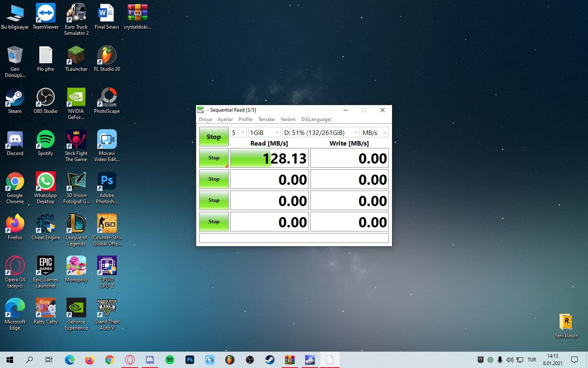Select the Geri Dönüşüm recycle bin icon

pyautogui.click(x=15, y=62)
